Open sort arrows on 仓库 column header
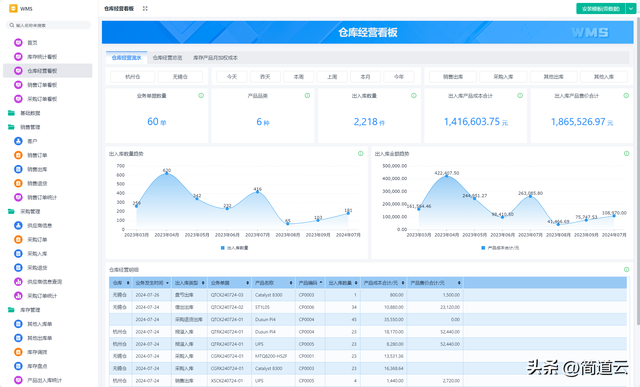This screenshot has height=387, width=640. pyautogui.click(x=128, y=283)
